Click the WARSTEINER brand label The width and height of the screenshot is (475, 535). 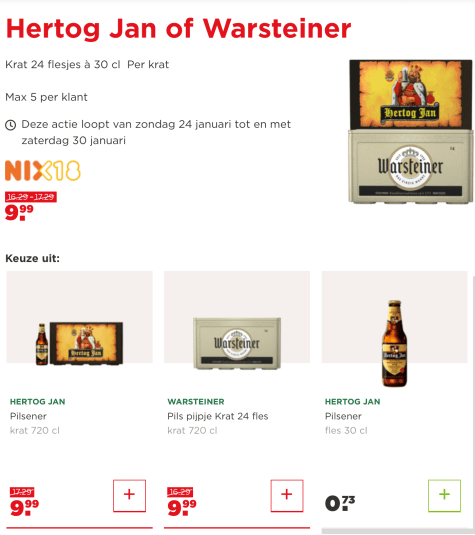coord(196,402)
